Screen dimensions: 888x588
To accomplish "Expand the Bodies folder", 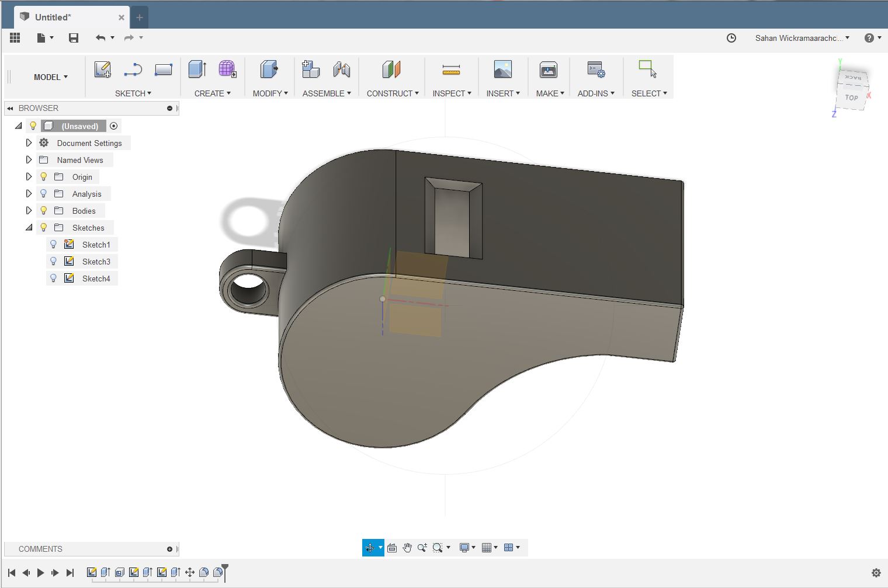I will (29, 211).
